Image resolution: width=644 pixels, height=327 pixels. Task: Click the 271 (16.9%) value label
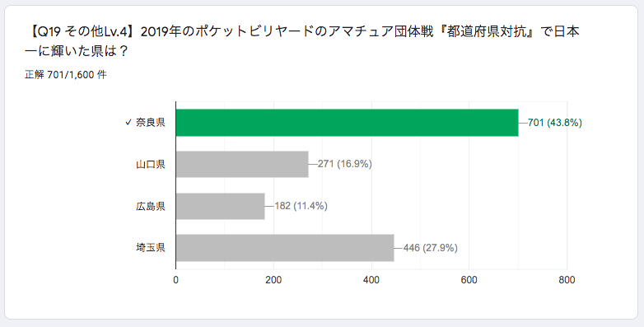tap(345, 164)
